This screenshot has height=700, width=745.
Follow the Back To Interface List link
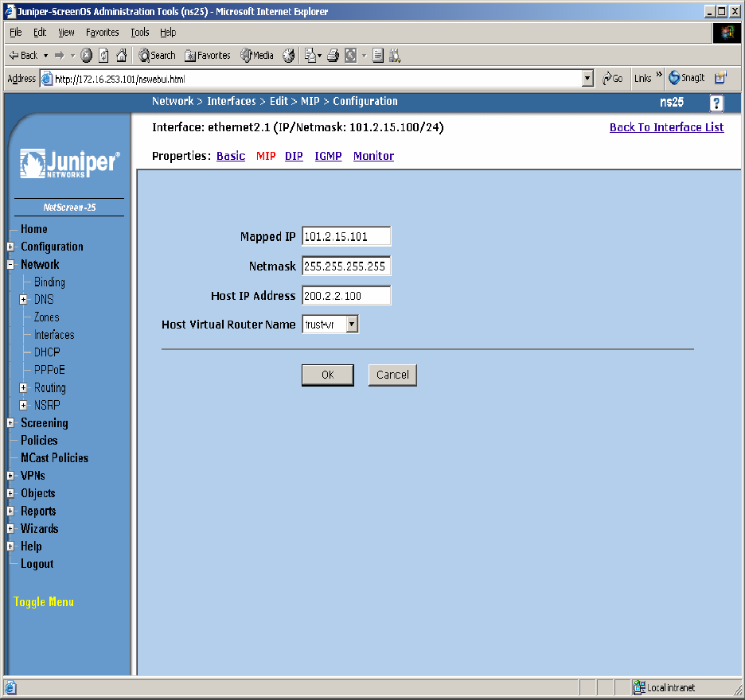click(x=667, y=127)
